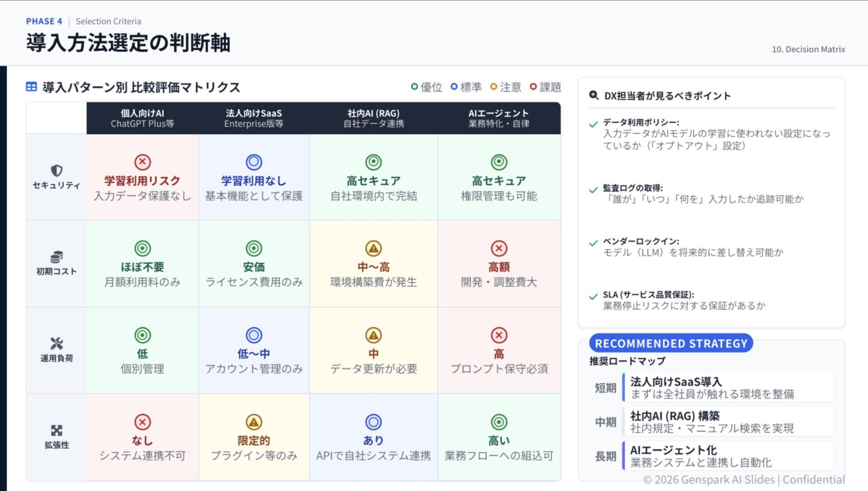Click the shield security icon
Viewport: 868px width, 491px height.
click(x=57, y=171)
